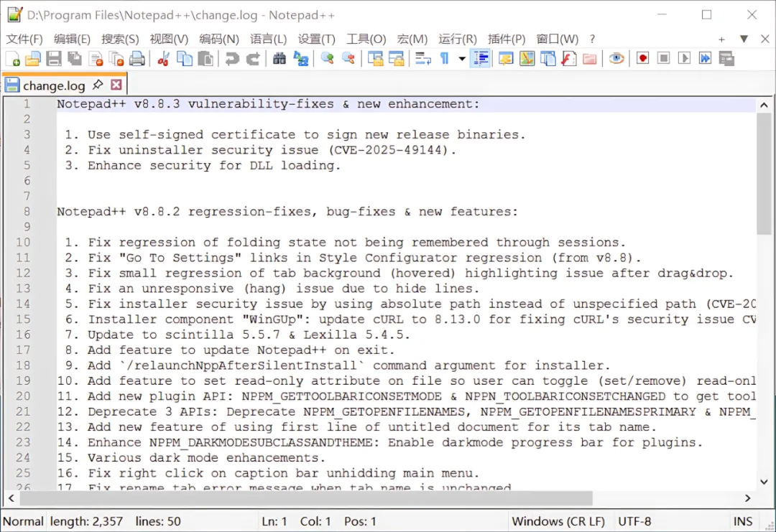The image size is (776, 532).
Task: Save the file with the floppy disk icon
Action: point(54,59)
